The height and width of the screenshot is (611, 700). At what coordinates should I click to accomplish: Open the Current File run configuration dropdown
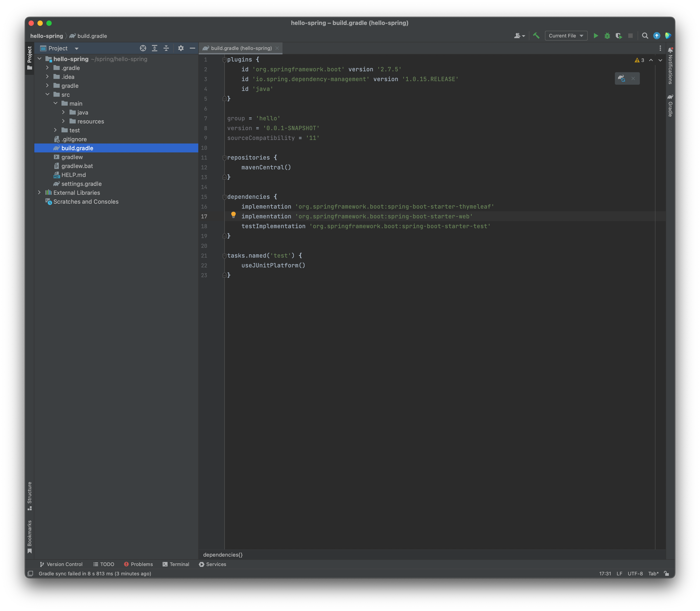click(566, 36)
